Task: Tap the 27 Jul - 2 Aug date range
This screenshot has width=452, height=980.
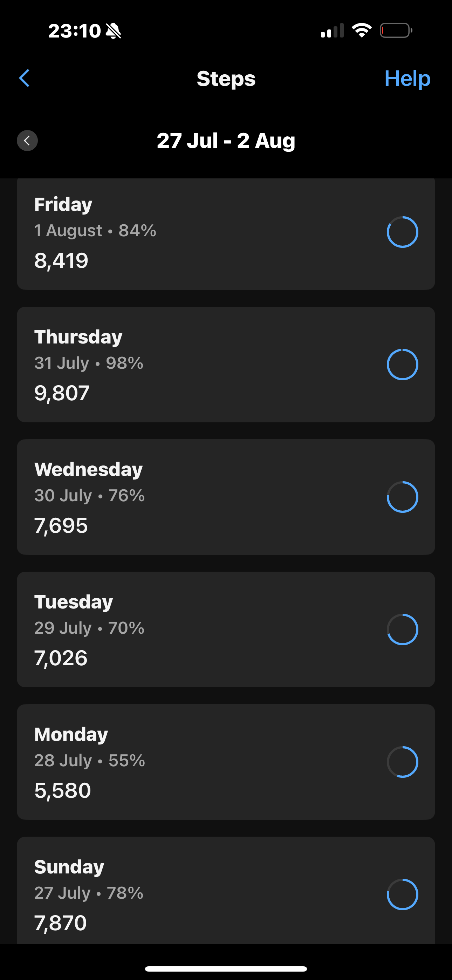Action: click(x=226, y=141)
